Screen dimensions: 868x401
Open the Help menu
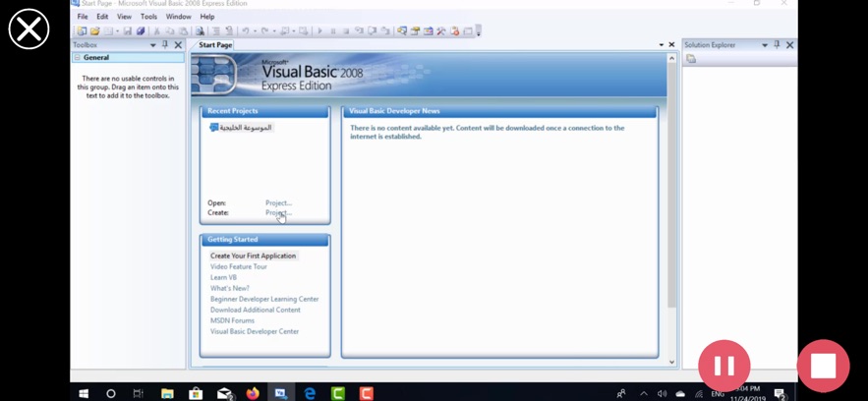[x=207, y=17]
